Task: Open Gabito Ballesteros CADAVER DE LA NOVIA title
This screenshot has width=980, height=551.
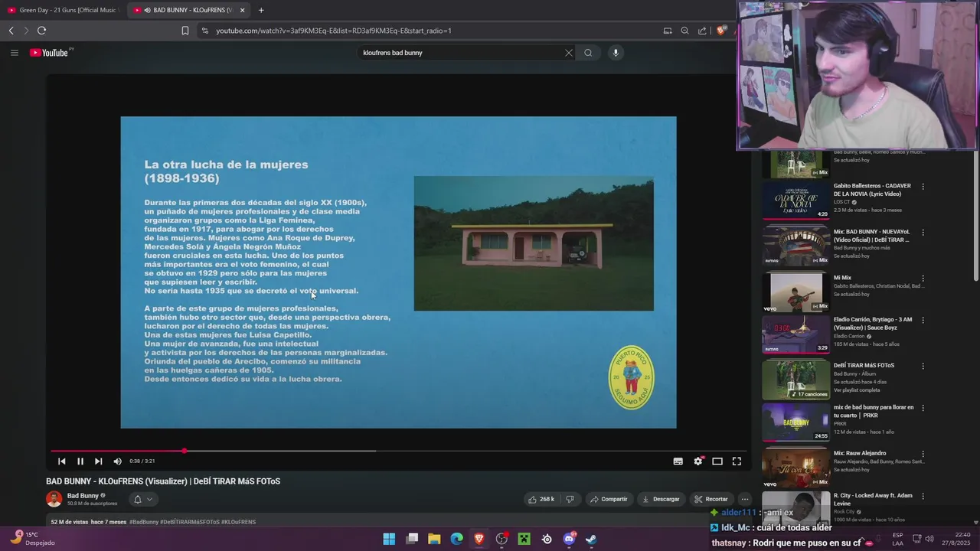Action: coord(872,190)
